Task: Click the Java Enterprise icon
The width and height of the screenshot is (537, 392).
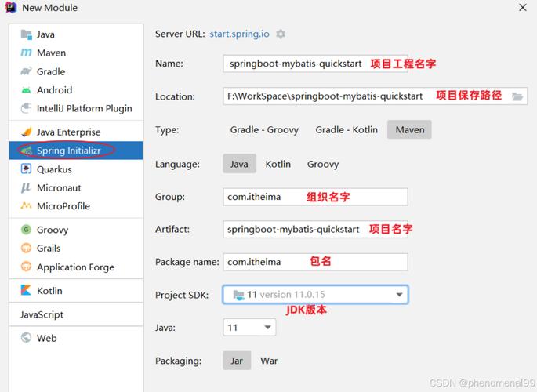Action: coord(27,132)
